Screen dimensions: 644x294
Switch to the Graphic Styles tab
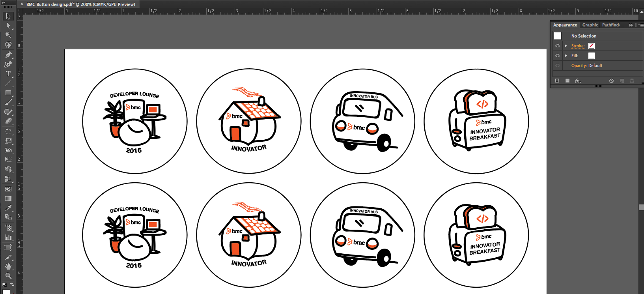[590, 25]
